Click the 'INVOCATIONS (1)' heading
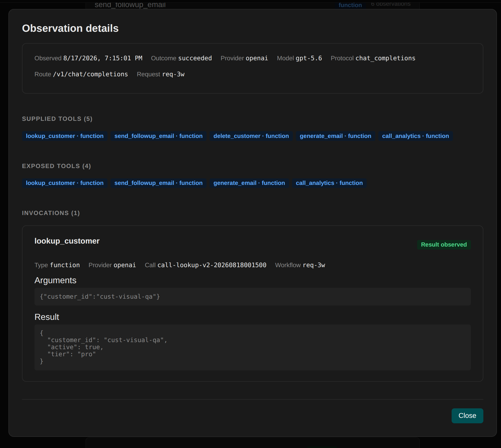Viewport: 501px width, 448px height. click(x=51, y=213)
